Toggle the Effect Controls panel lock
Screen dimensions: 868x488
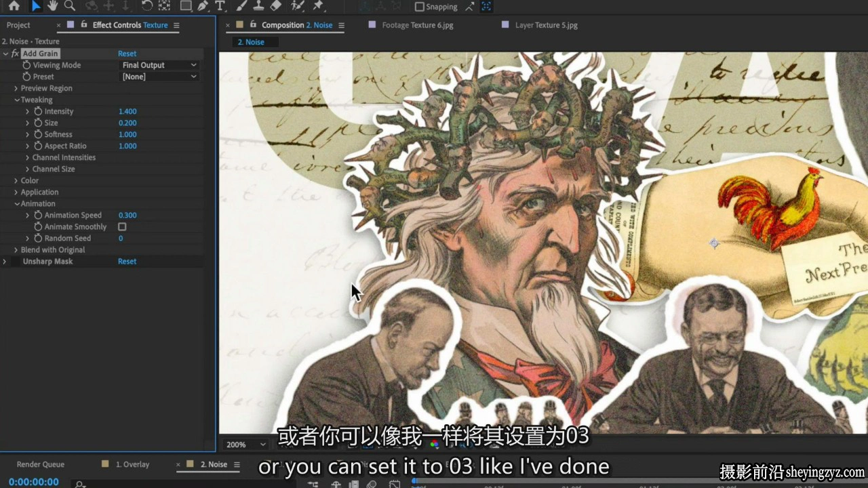pos(84,24)
